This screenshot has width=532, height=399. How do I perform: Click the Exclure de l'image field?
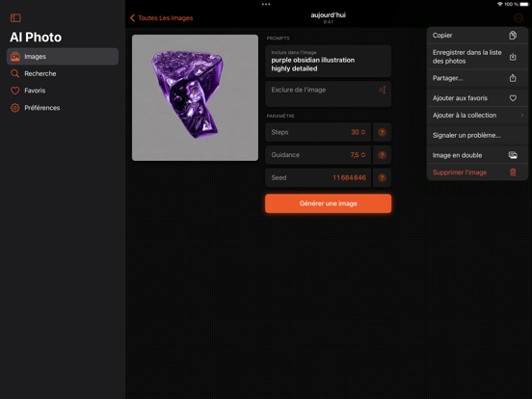(328, 94)
